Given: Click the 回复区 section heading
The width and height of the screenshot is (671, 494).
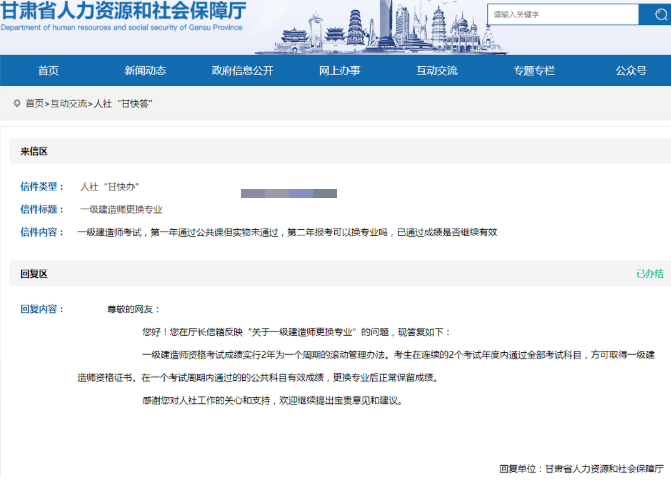Looking at the screenshot, I should [x=34, y=274].
